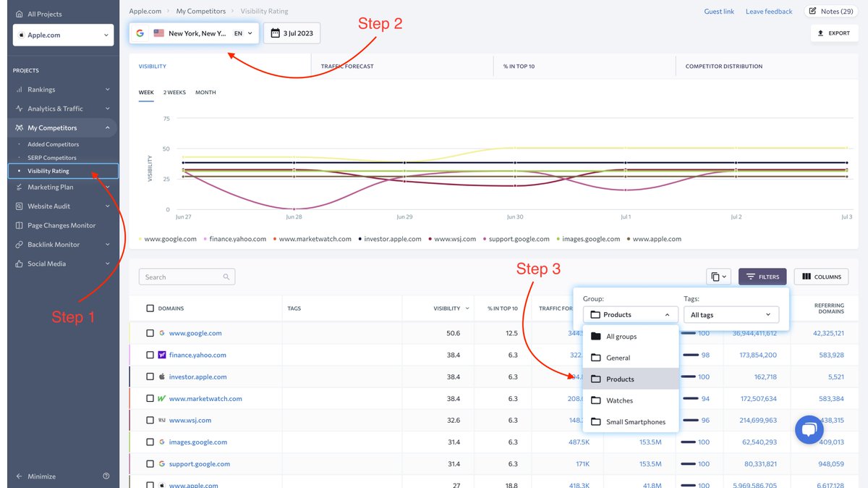
Task: Click the Yahoo favicon beside finance.yahoo.com
Action: click(162, 355)
